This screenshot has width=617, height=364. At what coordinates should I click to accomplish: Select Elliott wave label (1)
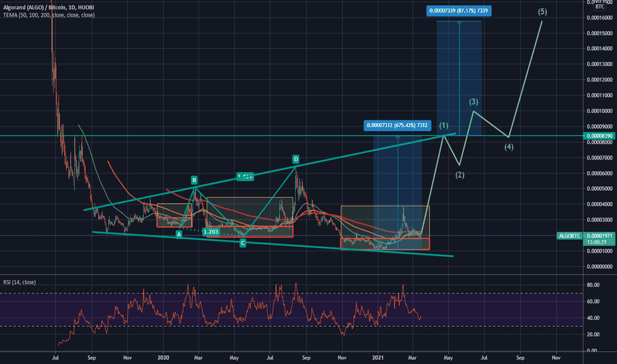pyautogui.click(x=444, y=126)
